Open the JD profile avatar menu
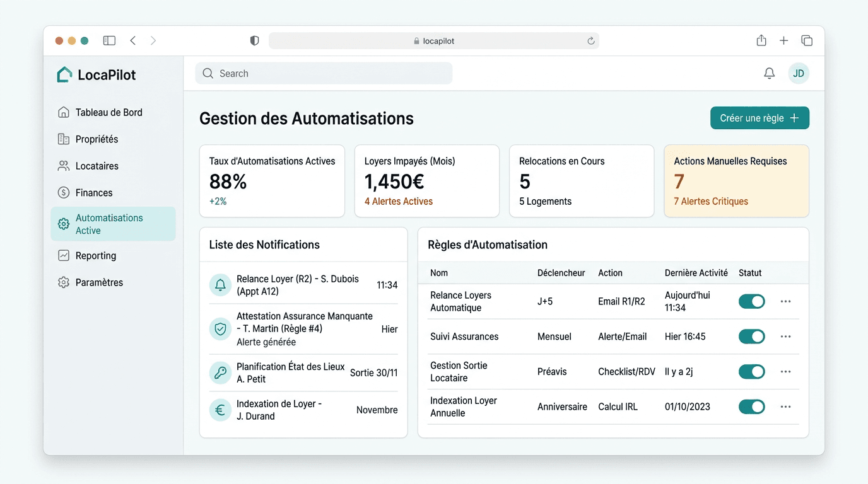868x484 pixels. tap(799, 73)
